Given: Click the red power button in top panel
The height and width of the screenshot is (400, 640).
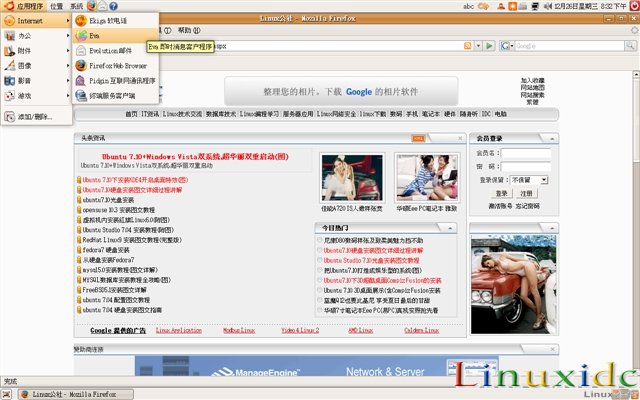Looking at the screenshot, I should [x=635, y=6].
